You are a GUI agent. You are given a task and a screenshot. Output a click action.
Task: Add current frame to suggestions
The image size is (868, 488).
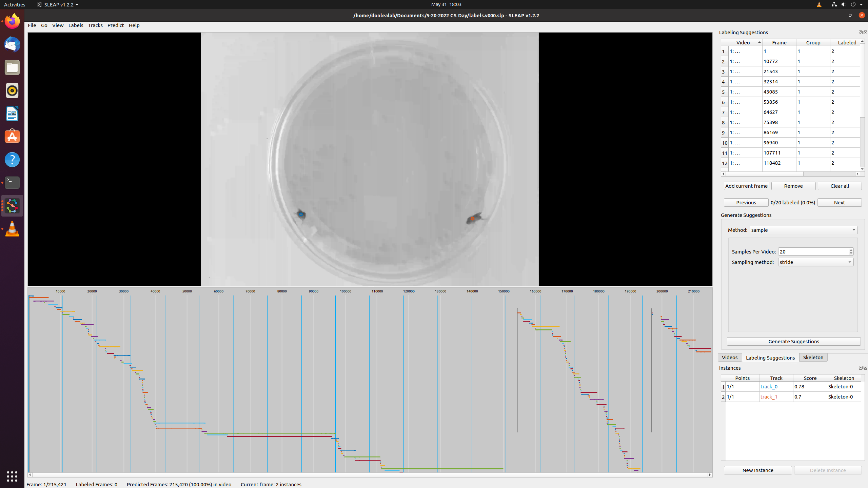click(x=746, y=186)
